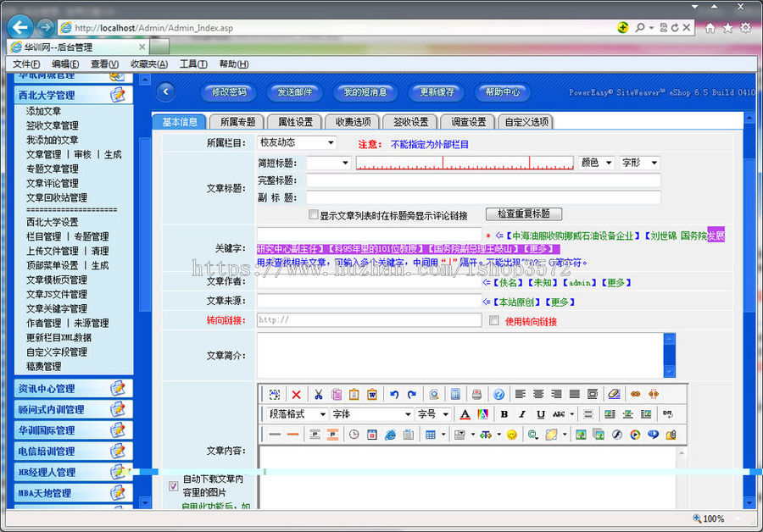Click the 检查重复标题 button
763x532 pixels.
pos(524,213)
